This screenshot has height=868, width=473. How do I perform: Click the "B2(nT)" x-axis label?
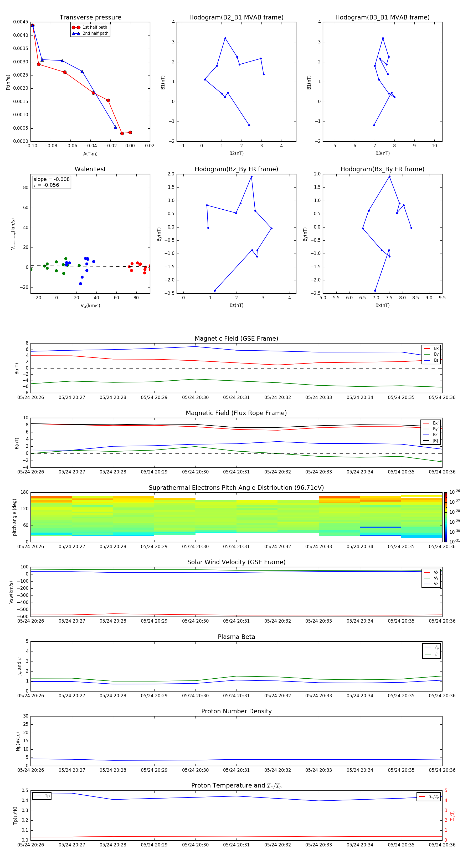click(x=236, y=153)
